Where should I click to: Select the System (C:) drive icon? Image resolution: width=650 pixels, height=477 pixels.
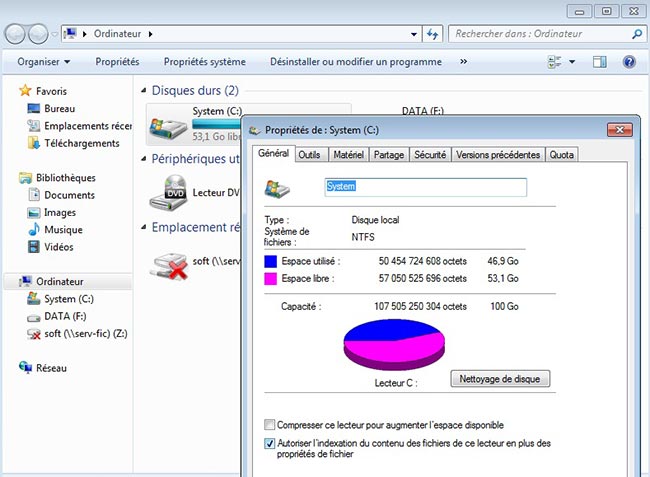pos(168,127)
